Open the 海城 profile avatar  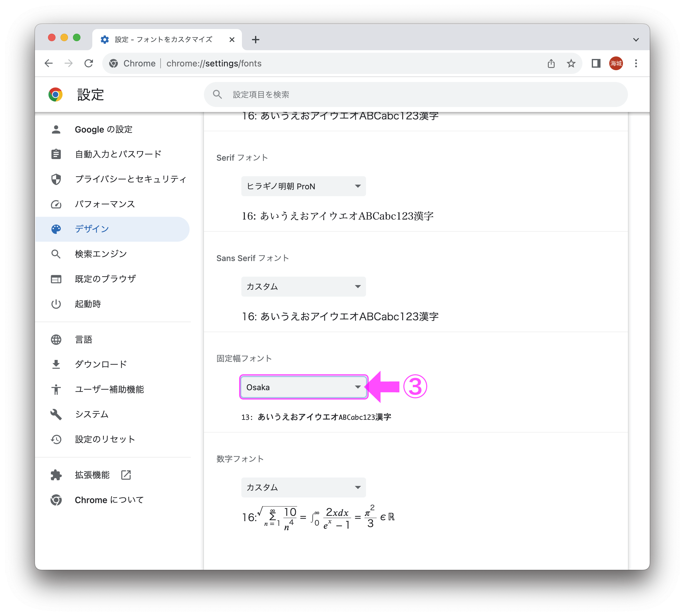(x=616, y=63)
